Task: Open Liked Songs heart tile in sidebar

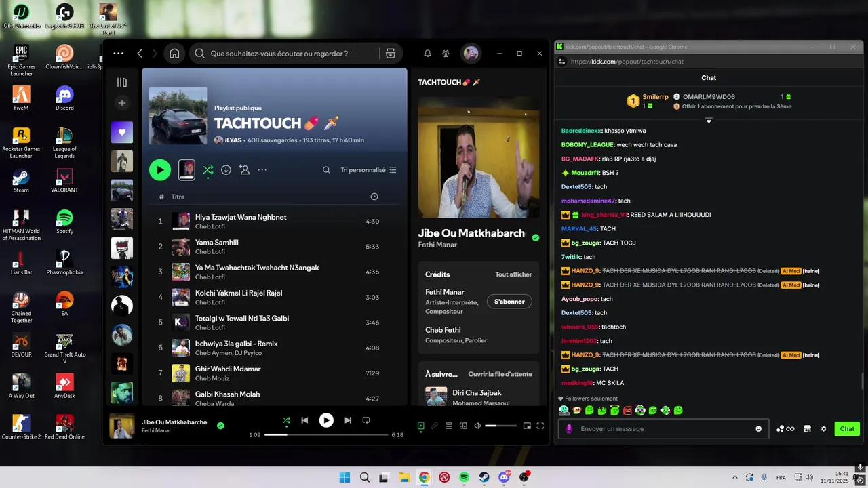Action: coord(122,132)
